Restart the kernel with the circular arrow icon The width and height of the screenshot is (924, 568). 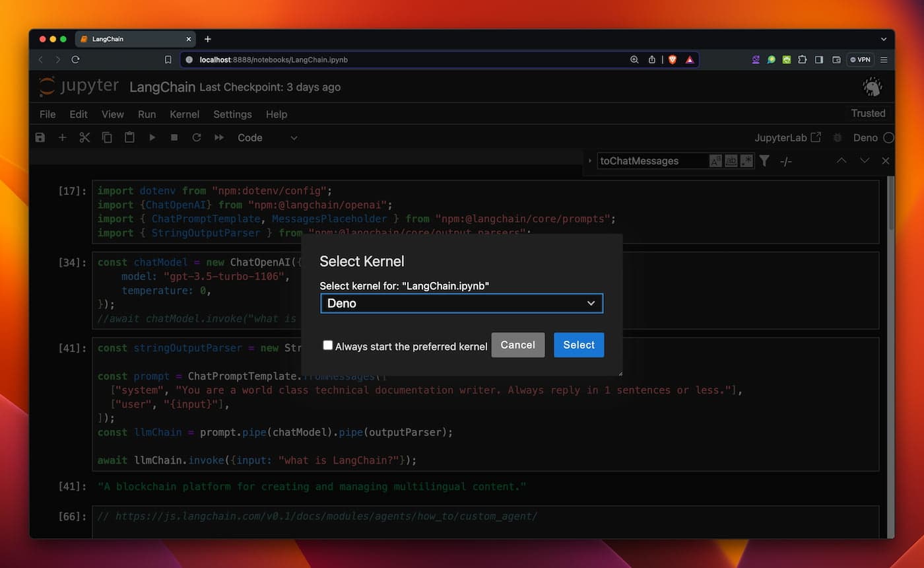197,137
